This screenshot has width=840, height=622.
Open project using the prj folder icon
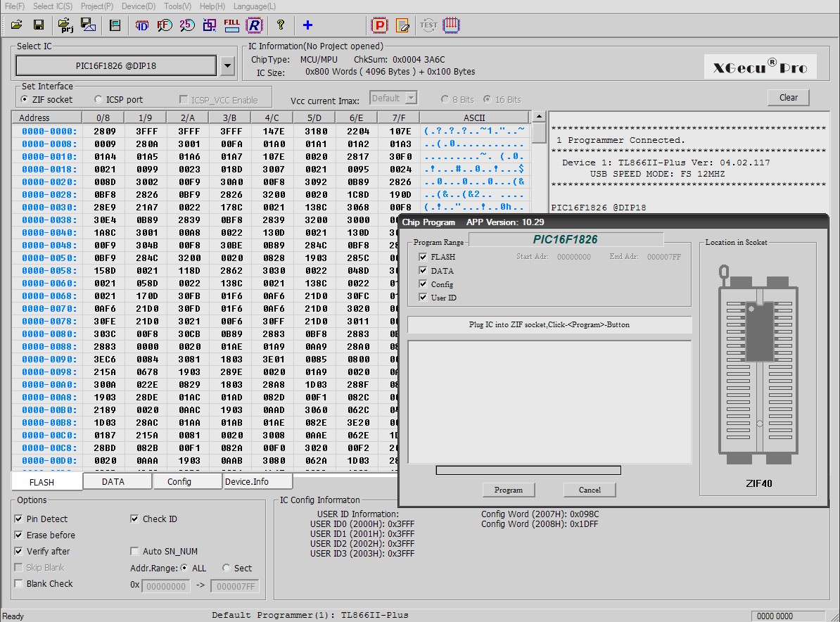coord(65,25)
